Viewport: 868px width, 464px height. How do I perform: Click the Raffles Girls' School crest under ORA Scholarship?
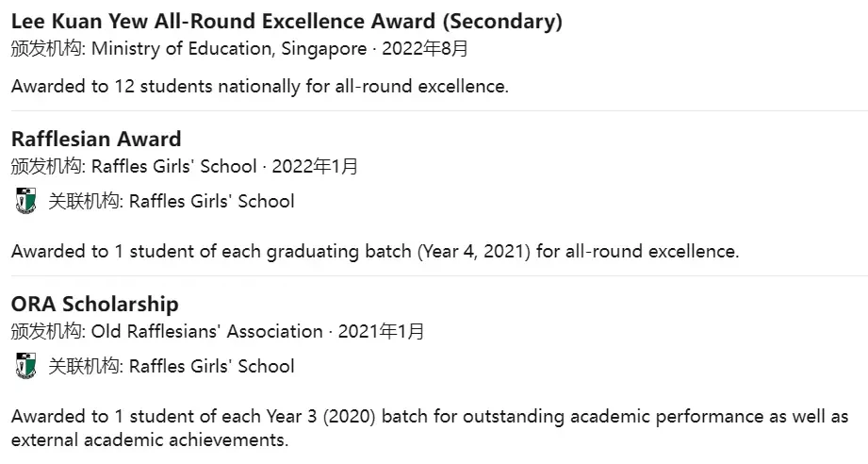click(x=25, y=365)
